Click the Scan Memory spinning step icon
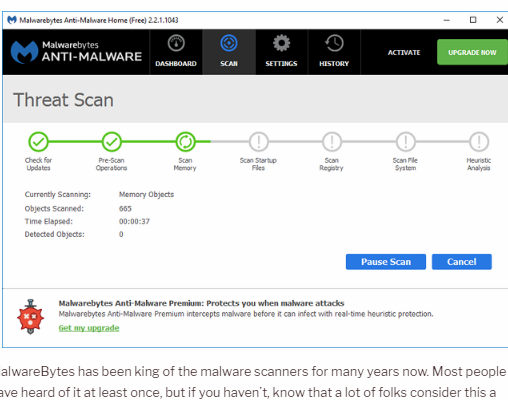This screenshot has height=400, width=508. pyautogui.click(x=185, y=142)
